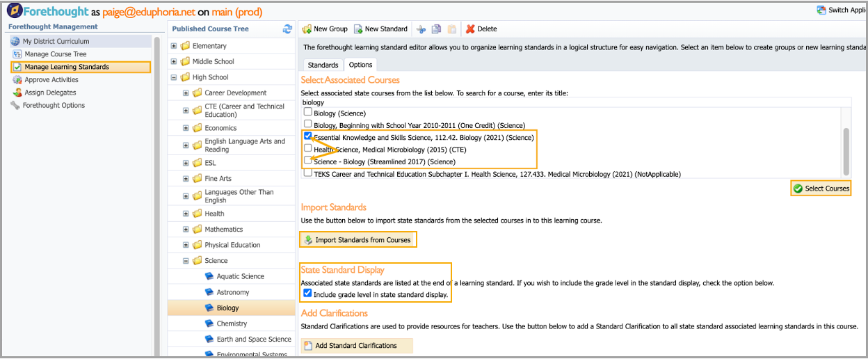Expand the Health folder

tap(186, 214)
